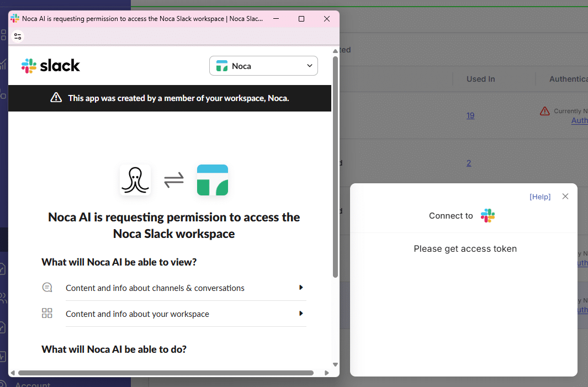Open the Noca workspace dropdown
Screen dimensions: 588x387
[263, 66]
